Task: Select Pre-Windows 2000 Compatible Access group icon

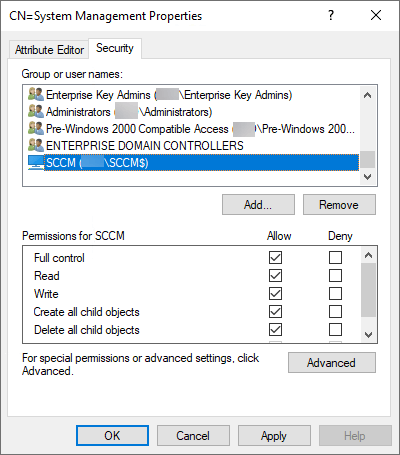Action: point(36,129)
